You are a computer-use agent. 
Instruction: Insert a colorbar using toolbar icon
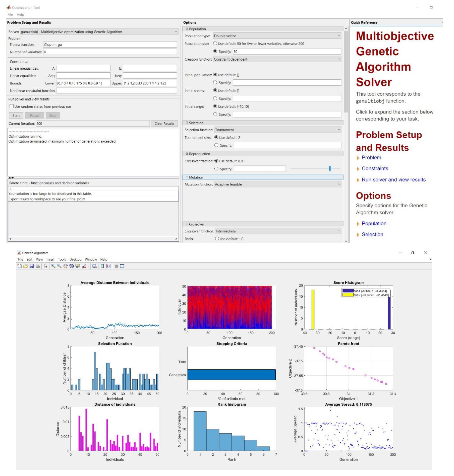coord(102,266)
